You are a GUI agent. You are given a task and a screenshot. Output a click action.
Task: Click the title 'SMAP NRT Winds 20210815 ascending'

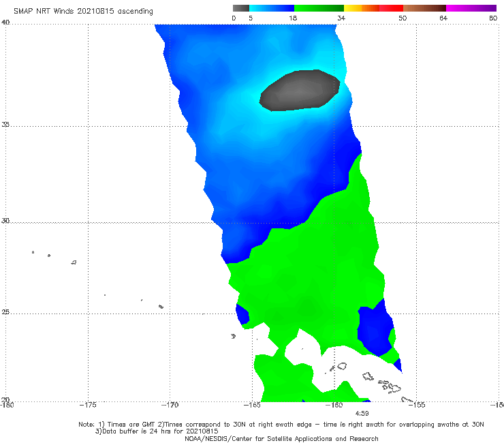pyautogui.click(x=83, y=12)
